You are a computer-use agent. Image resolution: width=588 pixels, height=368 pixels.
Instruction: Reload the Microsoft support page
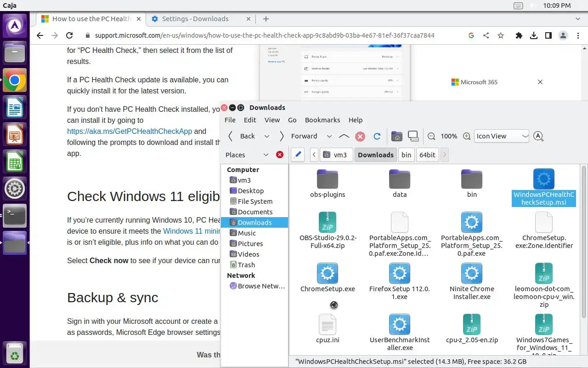[69, 35]
